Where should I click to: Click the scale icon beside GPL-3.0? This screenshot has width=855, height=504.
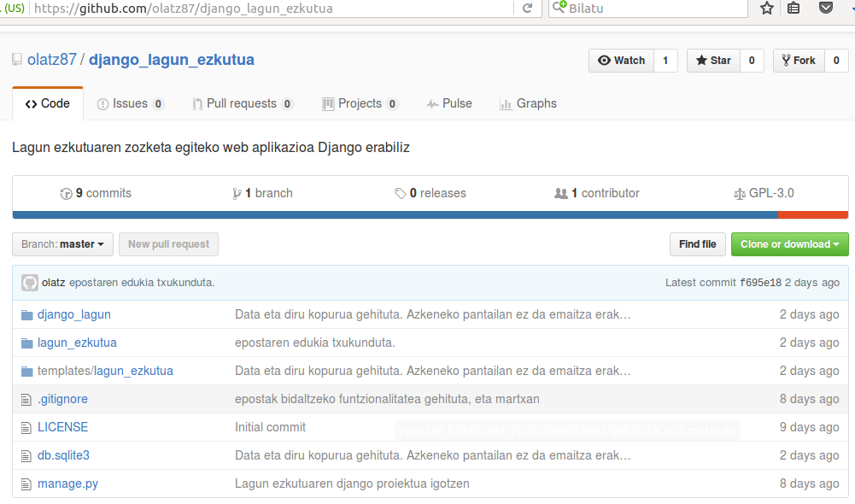[740, 194]
